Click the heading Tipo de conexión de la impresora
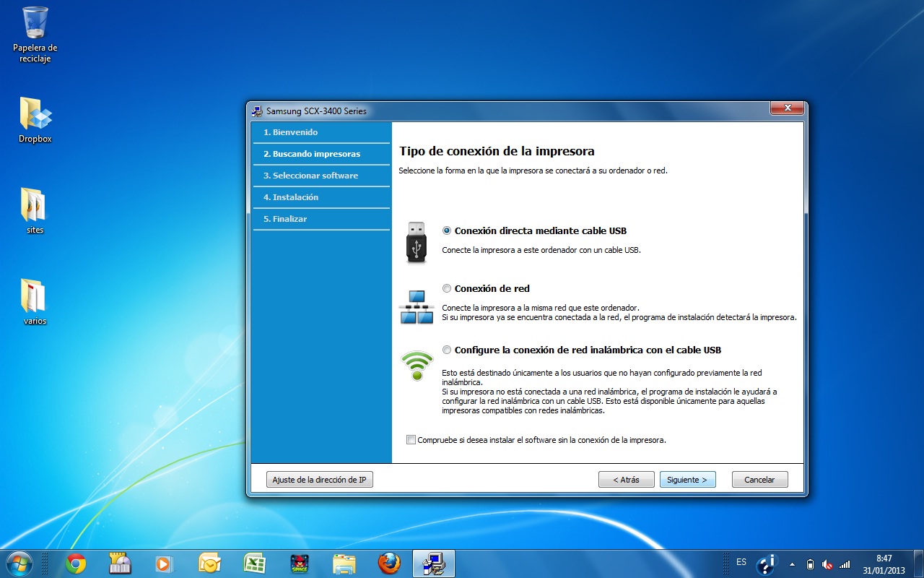The width and height of the screenshot is (924, 578). click(x=497, y=152)
